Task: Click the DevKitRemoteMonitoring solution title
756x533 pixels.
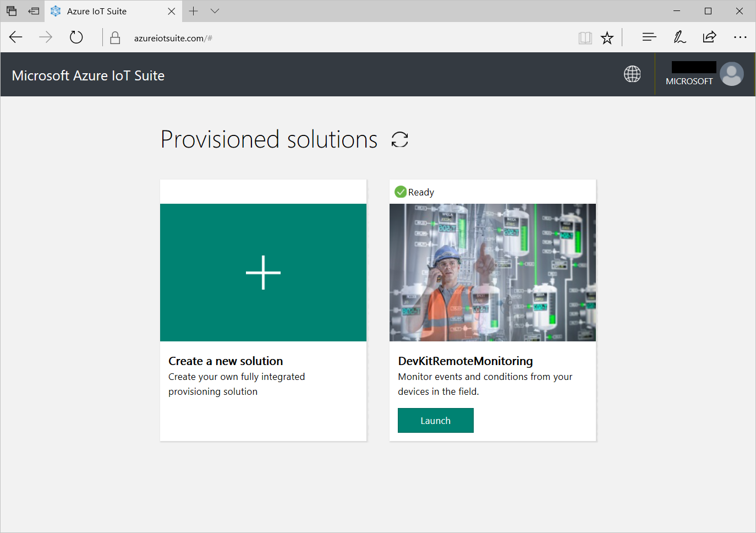Action: tap(465, 361)
